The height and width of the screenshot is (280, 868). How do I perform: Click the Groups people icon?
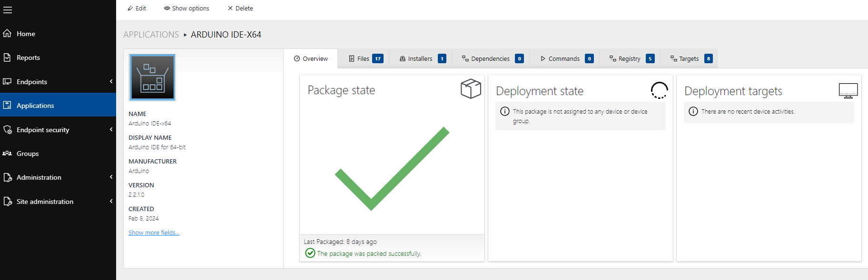pos(7,154)
